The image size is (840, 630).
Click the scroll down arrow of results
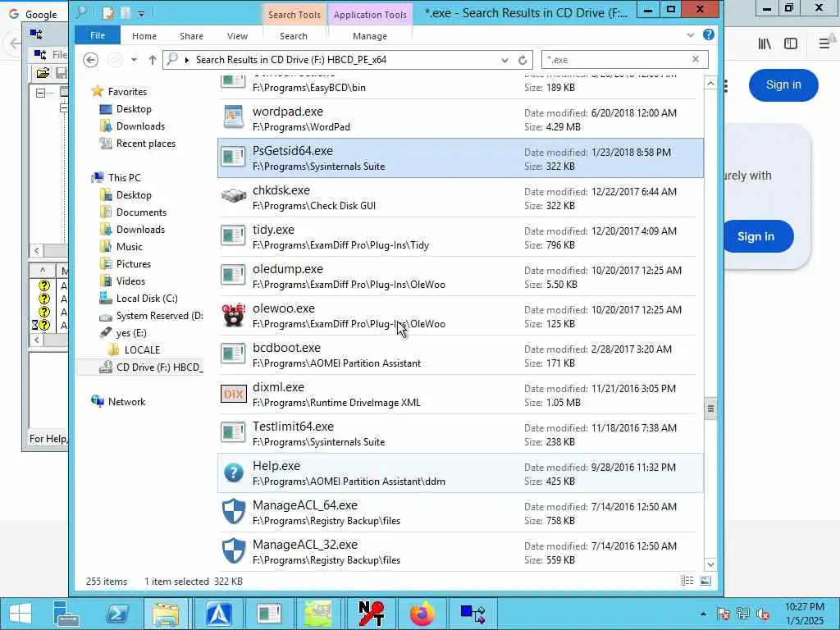[710, 564]
